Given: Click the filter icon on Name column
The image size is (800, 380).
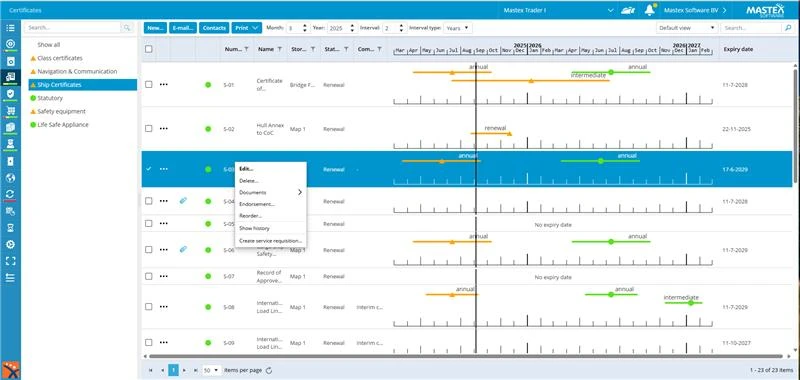Looking at the screenshot, I should tap(280, 49).
